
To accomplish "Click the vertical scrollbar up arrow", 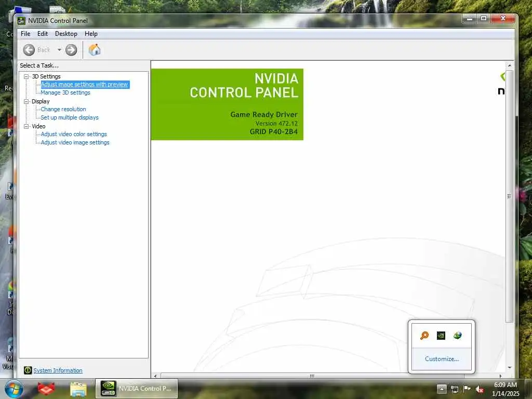I will click(509, 65).
